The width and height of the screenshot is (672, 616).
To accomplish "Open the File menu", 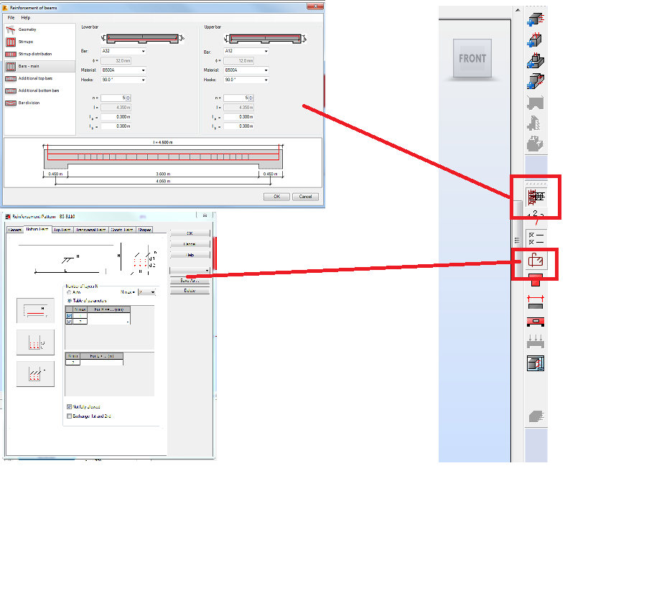I will tap(10, 17).
